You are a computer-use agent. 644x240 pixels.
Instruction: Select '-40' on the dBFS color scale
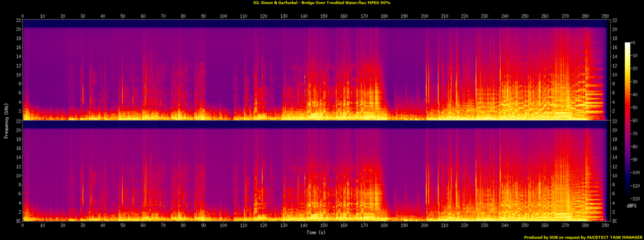pyautogui.click(x=635, y=95)
